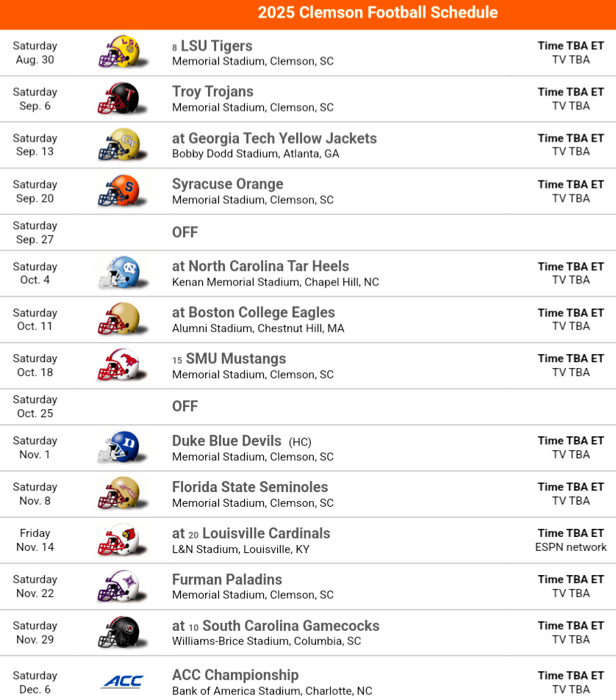The height and width of the screenshot is (700, 616).
Task: Click the Boston College helmet icon
Action: click(x=119, y=320)
